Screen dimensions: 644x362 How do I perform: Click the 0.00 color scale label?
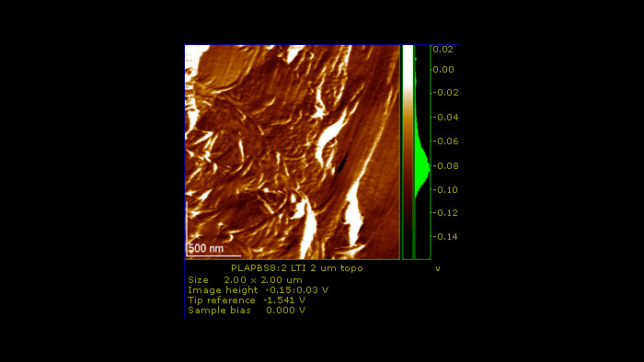443,70
